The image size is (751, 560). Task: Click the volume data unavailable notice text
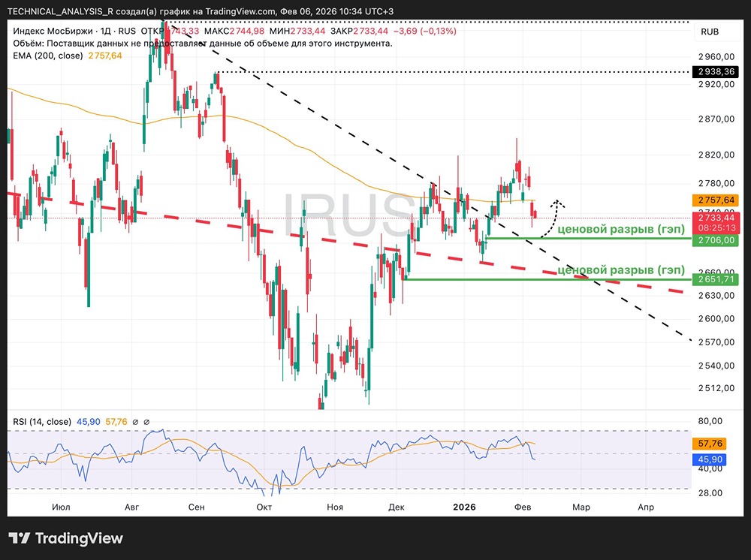[203, 44]
